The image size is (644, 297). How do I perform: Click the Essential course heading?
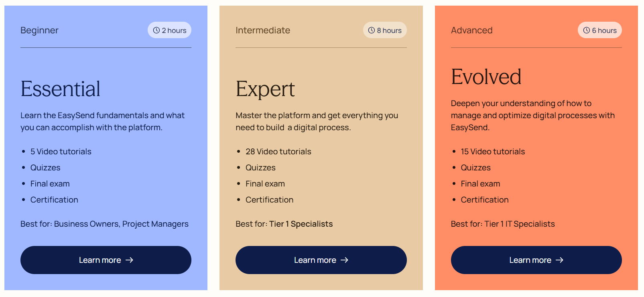coord(61,89)
